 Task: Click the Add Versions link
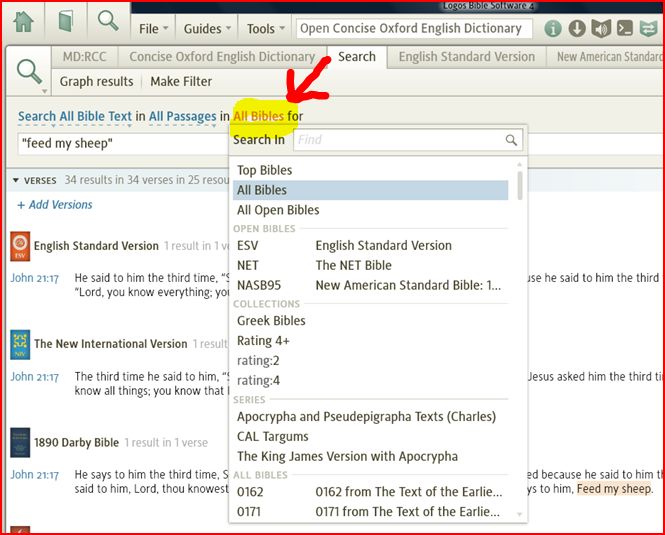[55, 205]
